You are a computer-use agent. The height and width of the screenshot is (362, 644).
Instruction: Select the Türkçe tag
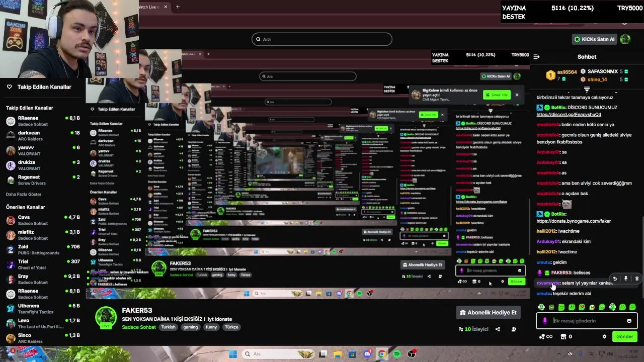coord(231,327)
